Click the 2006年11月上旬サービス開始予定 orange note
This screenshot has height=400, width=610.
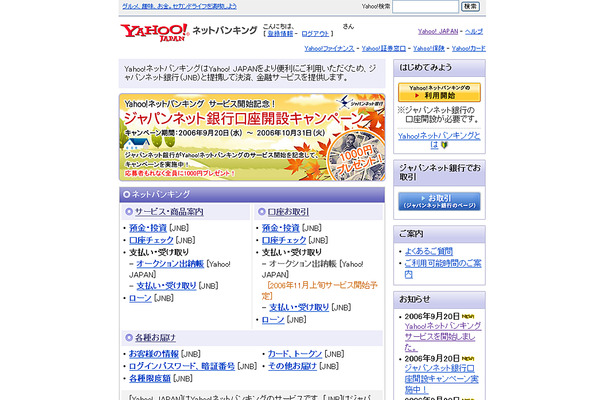click(319, 290)
